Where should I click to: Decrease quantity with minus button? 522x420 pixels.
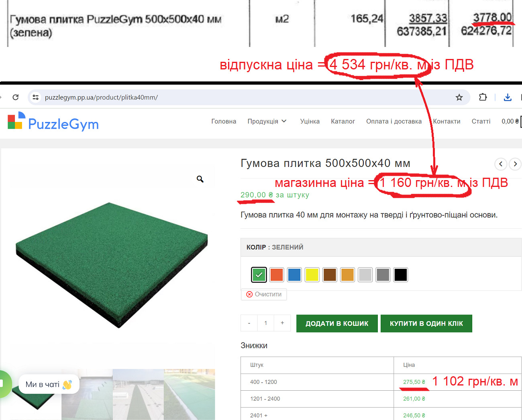pyautogui.click(x=249, y=323)
